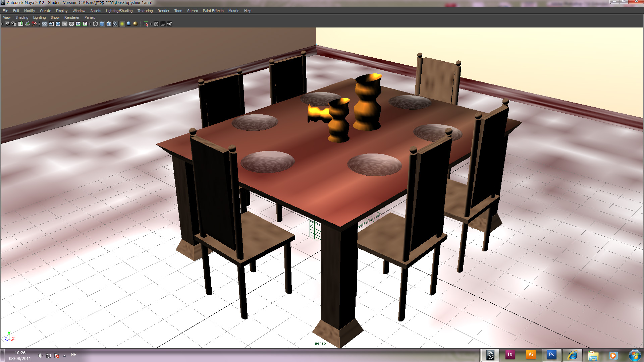
Task: Switch viewport to Wireframe display icon
Action: point(95,24)
